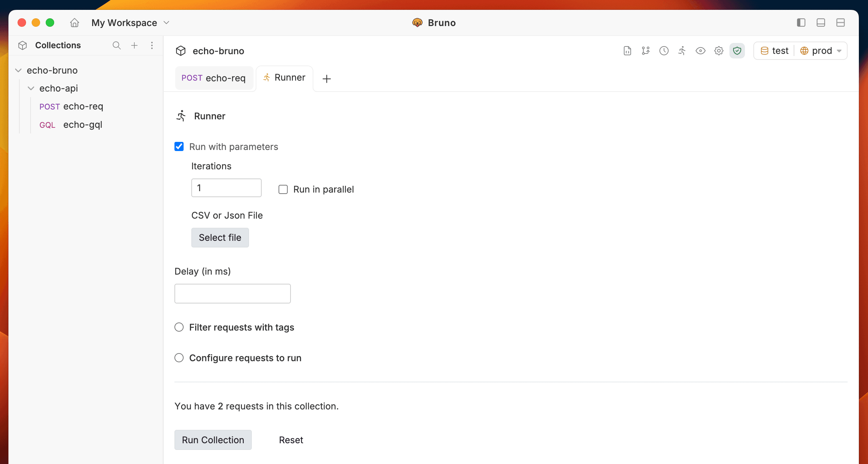Uncheck Run with parameters

pyautogui.click(x=179, y=146)
